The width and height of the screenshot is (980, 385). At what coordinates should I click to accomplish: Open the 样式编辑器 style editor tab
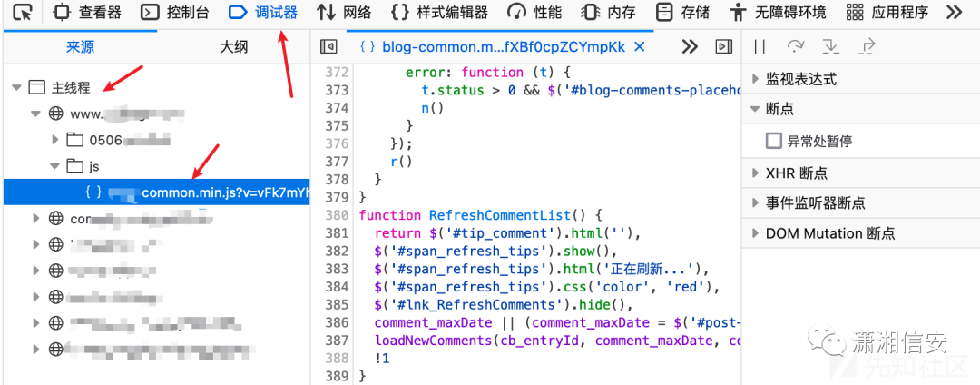(439, 12)
